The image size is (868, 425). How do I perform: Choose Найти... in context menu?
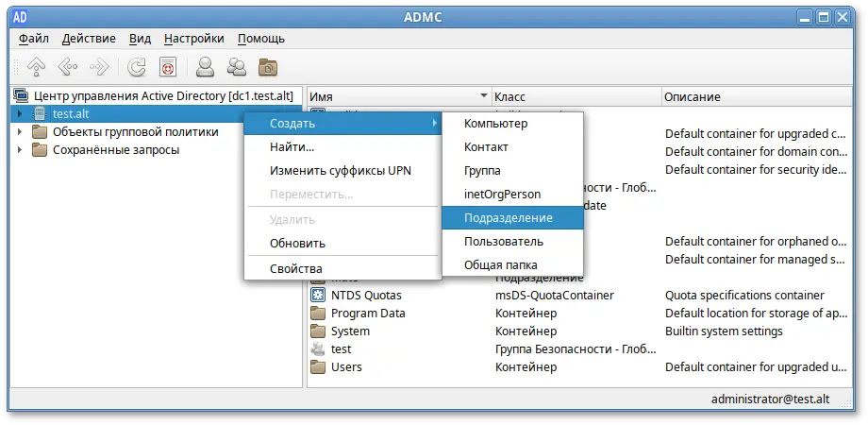tap(342, 147)
